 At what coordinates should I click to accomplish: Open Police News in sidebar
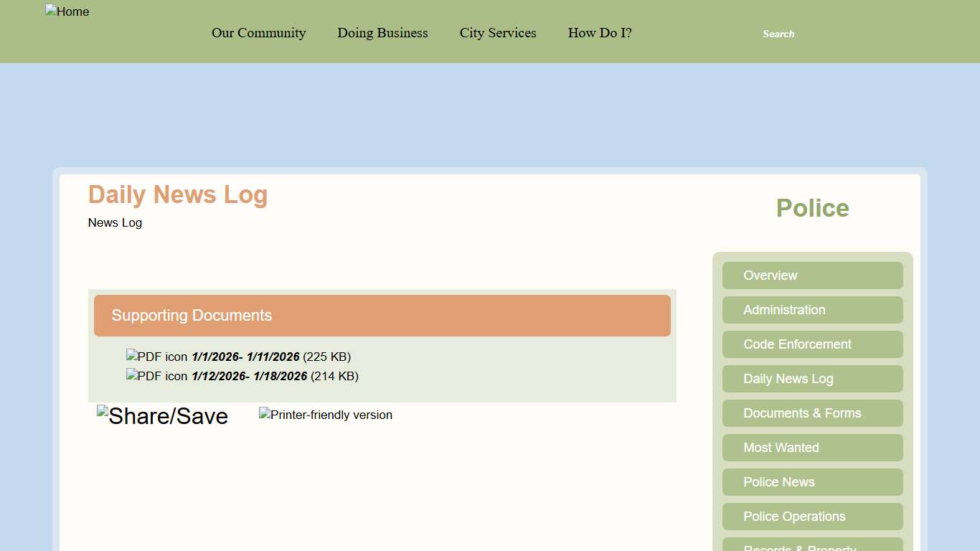pos(812,482)
